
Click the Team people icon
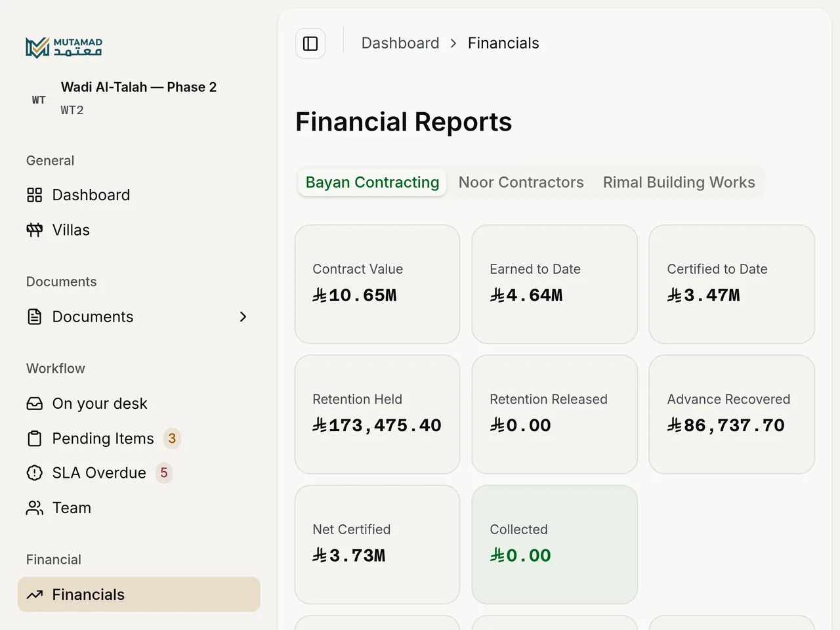click(35, 508)
